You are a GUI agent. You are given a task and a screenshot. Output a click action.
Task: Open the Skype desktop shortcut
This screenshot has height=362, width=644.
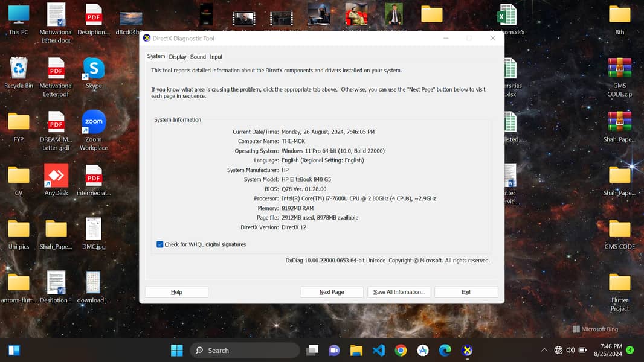coord(94,71)
